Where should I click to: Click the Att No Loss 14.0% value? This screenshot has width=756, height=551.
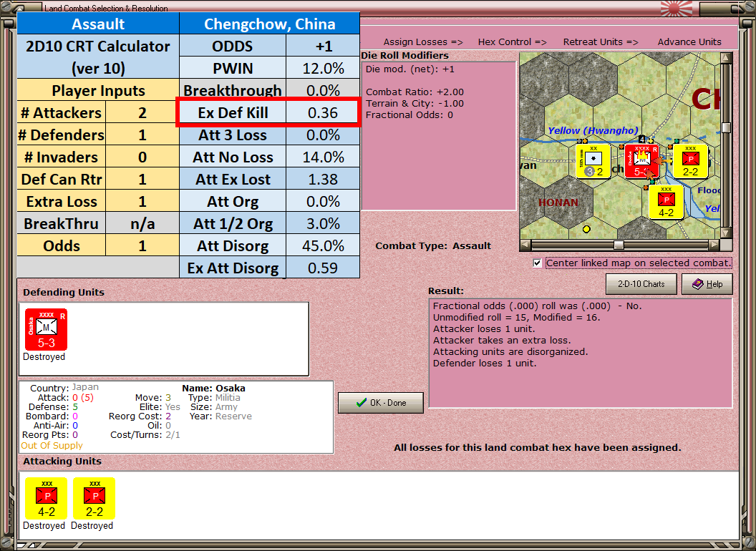pyautogui.click(x=323, y=157)
